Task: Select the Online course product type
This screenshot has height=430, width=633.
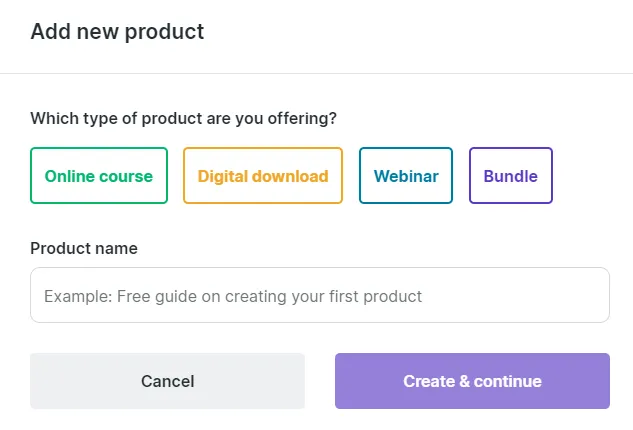Action: coord(99,176)
